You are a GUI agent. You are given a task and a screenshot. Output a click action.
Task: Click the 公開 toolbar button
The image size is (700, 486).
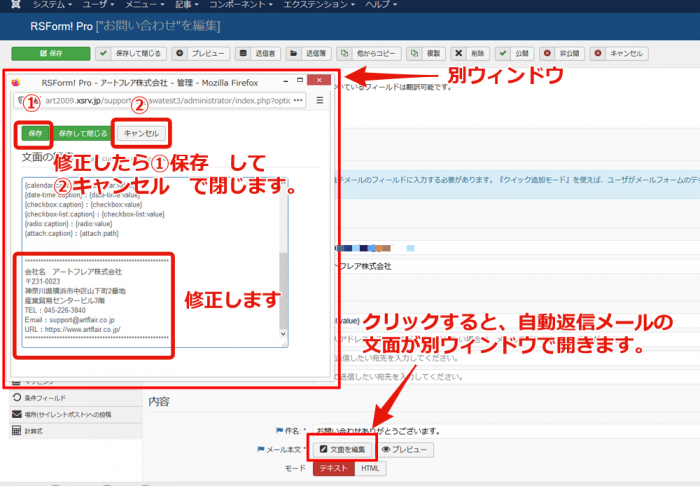point(514,54)
